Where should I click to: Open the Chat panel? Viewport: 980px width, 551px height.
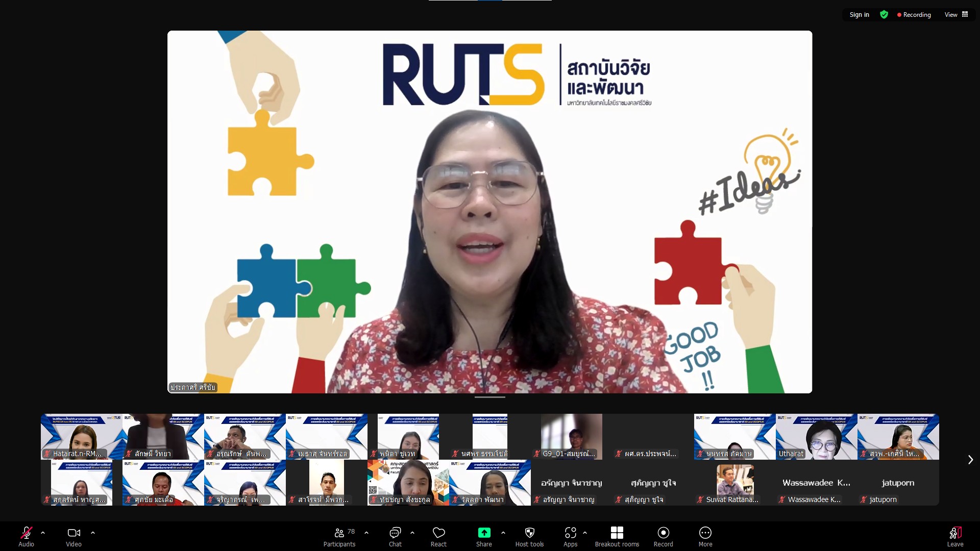(395, 537)
